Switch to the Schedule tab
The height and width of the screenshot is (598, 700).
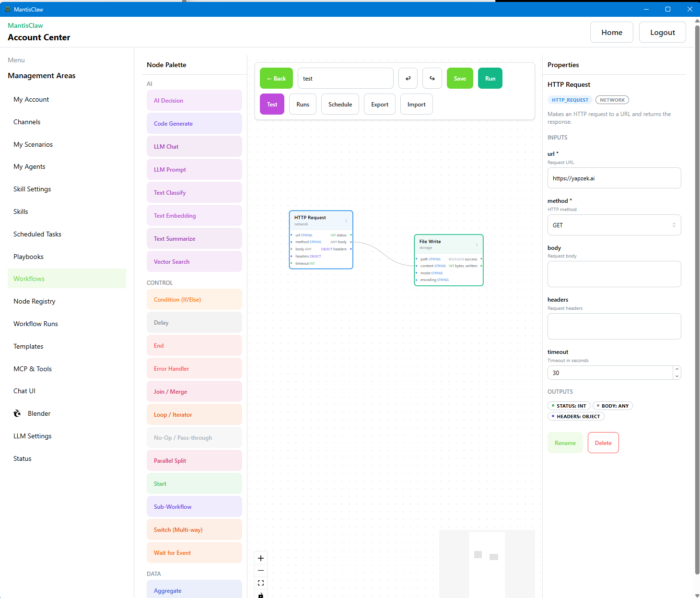click(x=340, y=104)
